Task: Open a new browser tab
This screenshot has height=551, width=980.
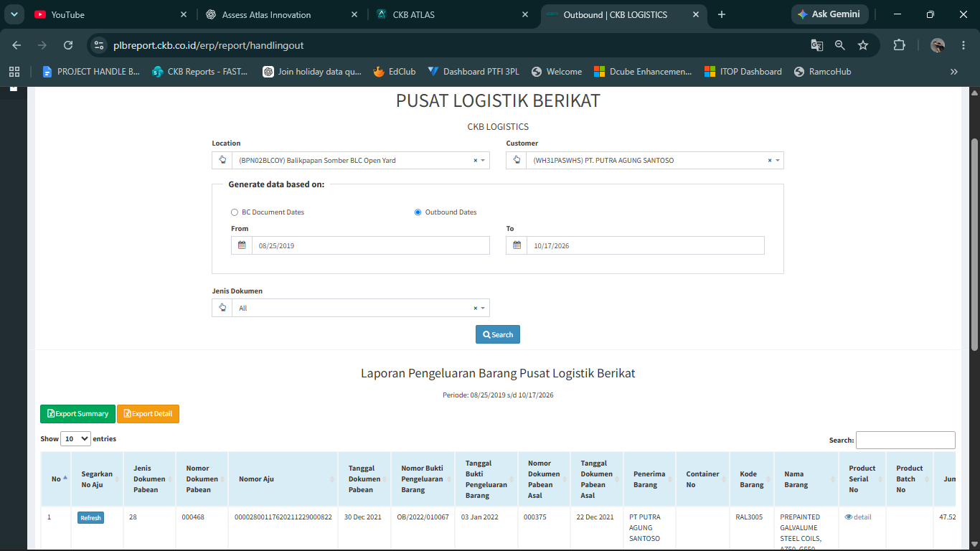Action: pyautogui.click(x=722, y=14)
